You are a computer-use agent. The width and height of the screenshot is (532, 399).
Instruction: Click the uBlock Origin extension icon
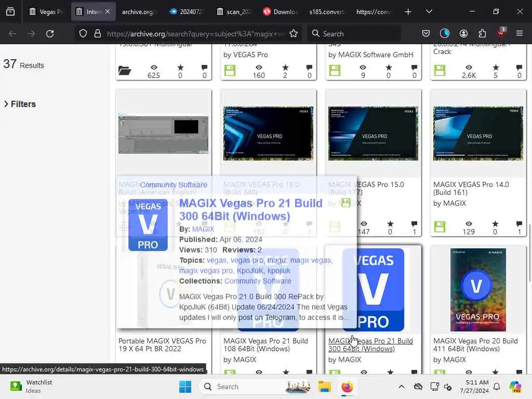coord(501,33)
